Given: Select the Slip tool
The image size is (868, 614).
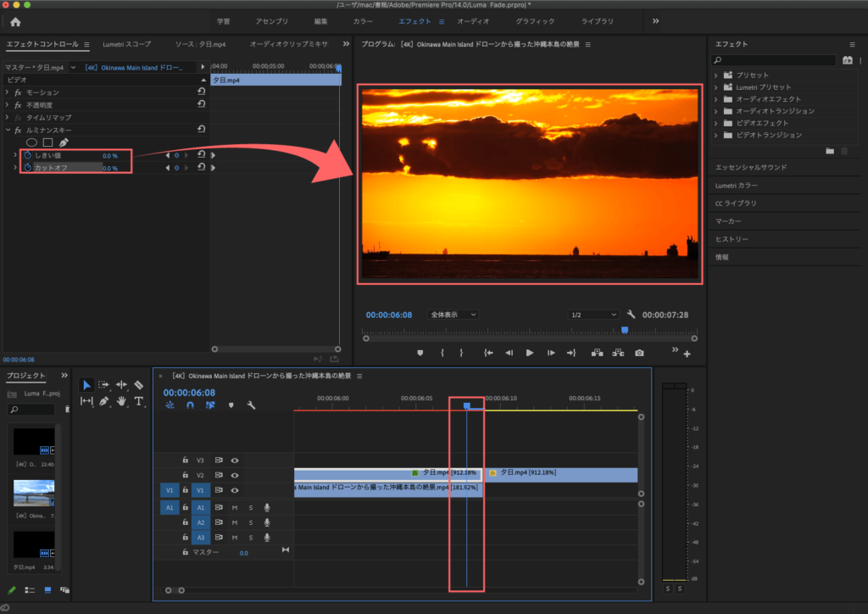Looking at the screenshot, I should coord(87,401).
